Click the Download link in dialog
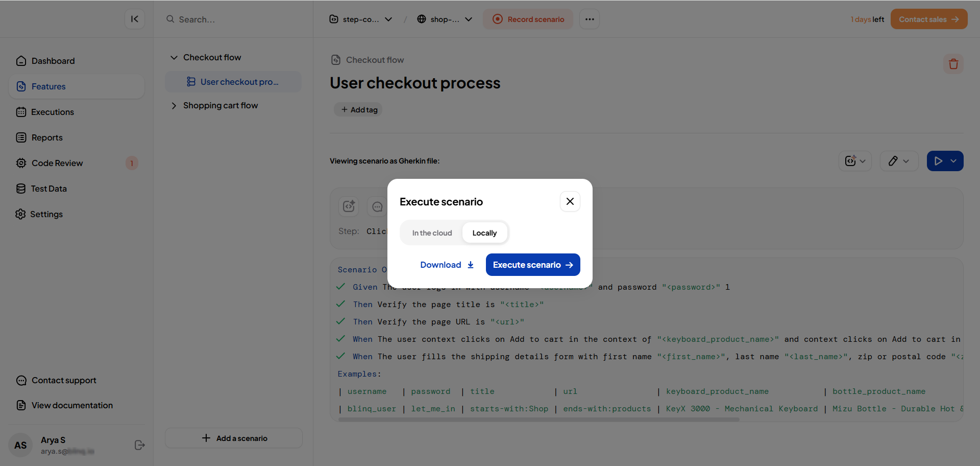The image size is (980, 466). 447,265
